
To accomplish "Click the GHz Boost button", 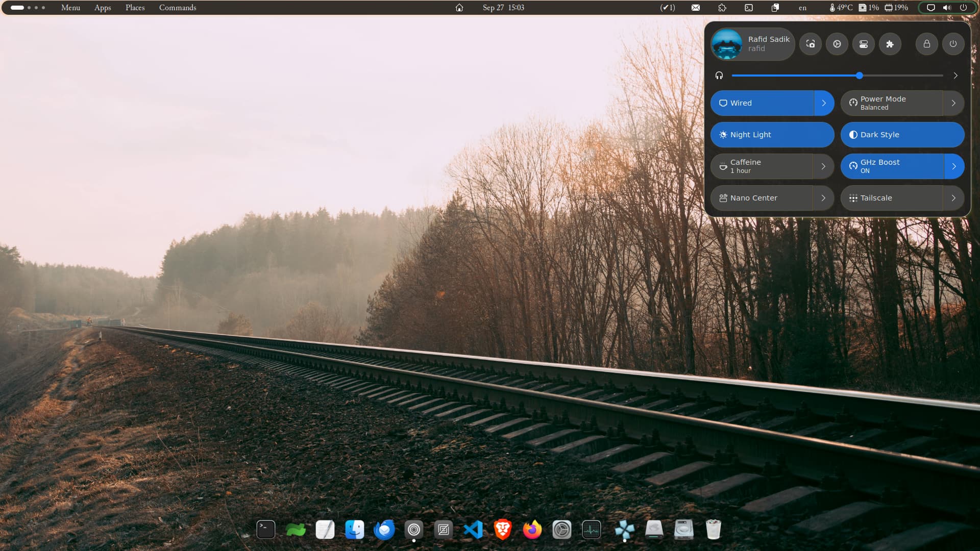I will 892,166.
